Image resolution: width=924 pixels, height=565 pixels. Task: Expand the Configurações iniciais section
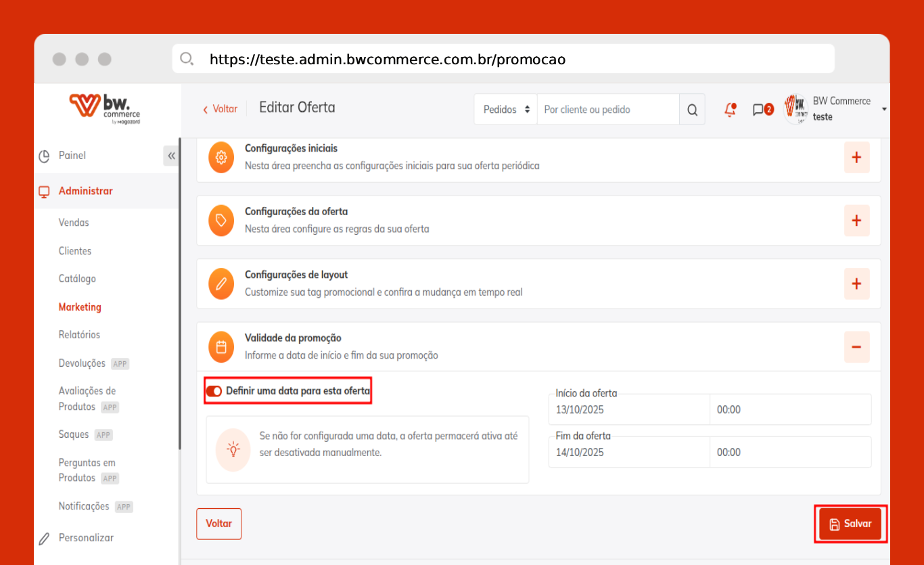pyautogui.click(x=856, y=157)
